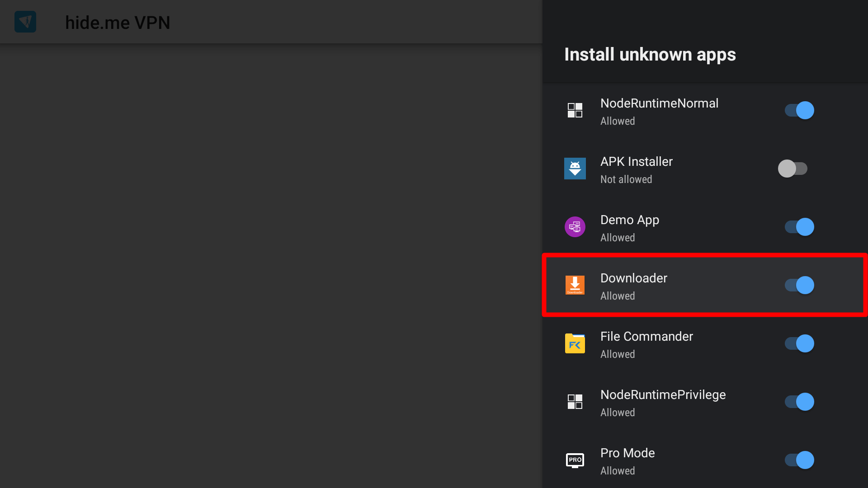Select the Demo App label
The image size is (868, 488).
tap(629, 221)
